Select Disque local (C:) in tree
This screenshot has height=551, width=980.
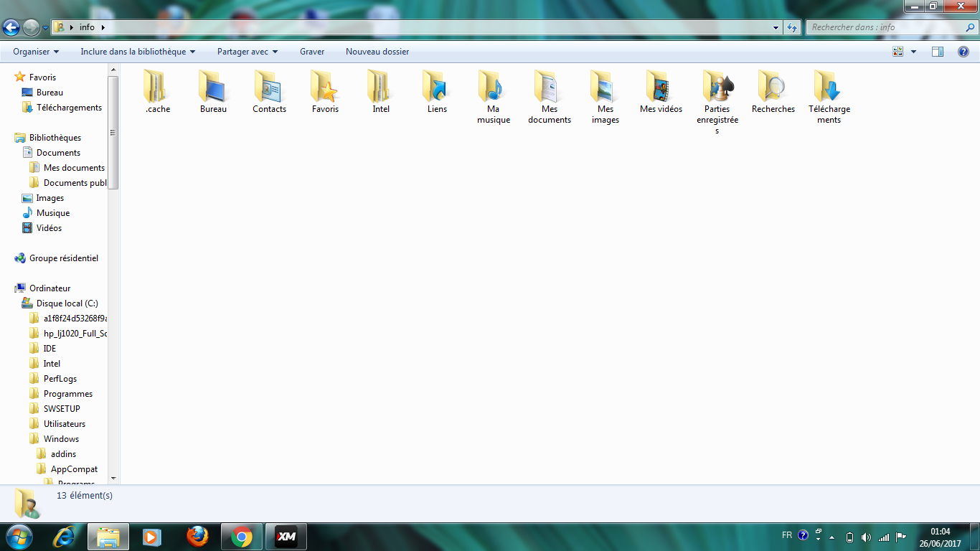[x=67, y=303]
